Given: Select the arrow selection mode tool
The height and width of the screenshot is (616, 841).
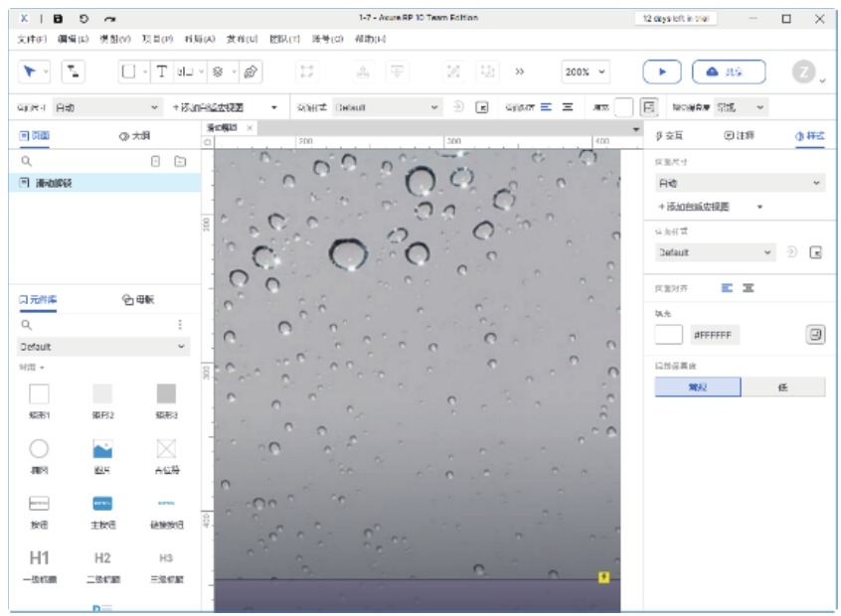Looking at the screenshot, I should point(31,72).
